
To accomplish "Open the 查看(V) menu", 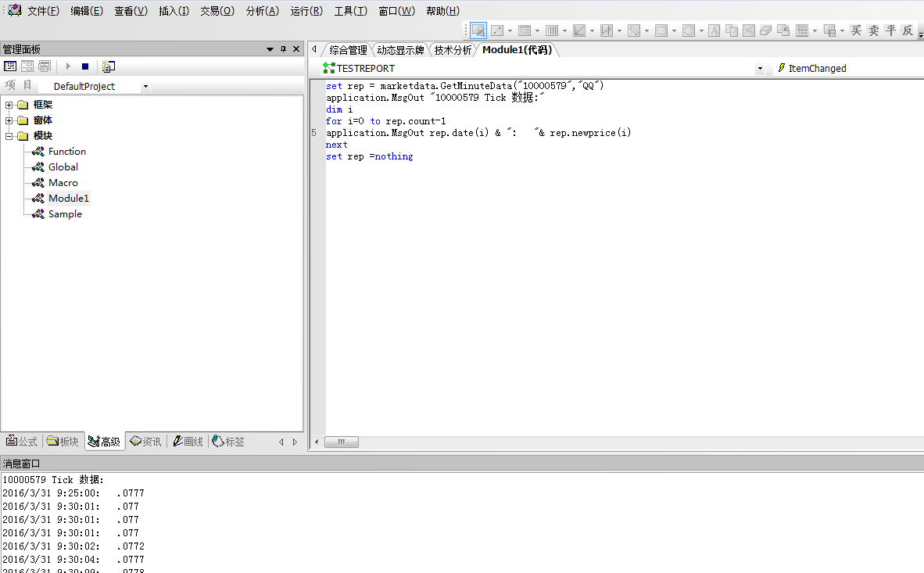I will (131, 11).
